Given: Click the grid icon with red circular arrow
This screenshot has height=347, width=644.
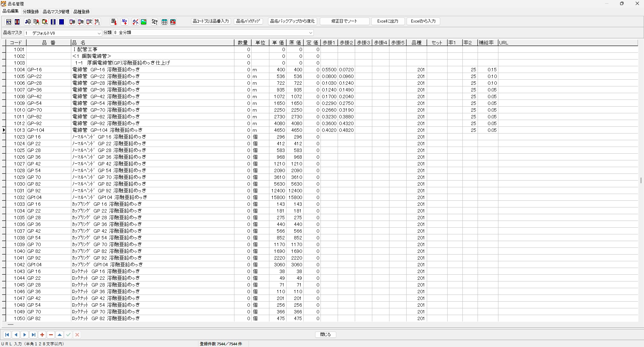Looking at the screenshot, I should point(173,22).
